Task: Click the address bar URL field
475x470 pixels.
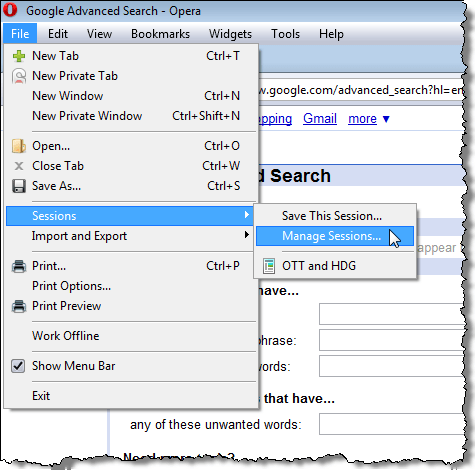Action: pyautogui.click(x=362, y=90)
